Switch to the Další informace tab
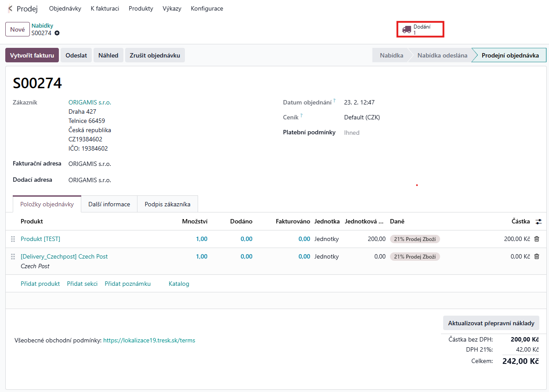The width and height of the screenshot is (549, 392). 109,204
